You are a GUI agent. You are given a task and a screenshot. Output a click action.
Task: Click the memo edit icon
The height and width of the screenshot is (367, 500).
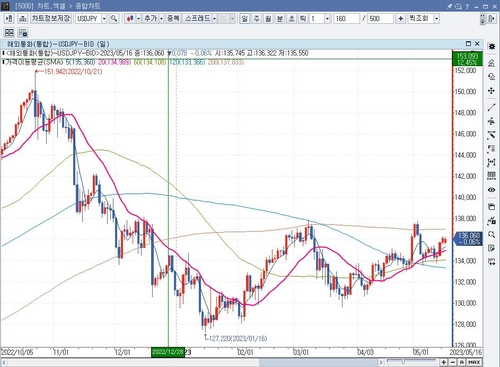coord(491,248)
